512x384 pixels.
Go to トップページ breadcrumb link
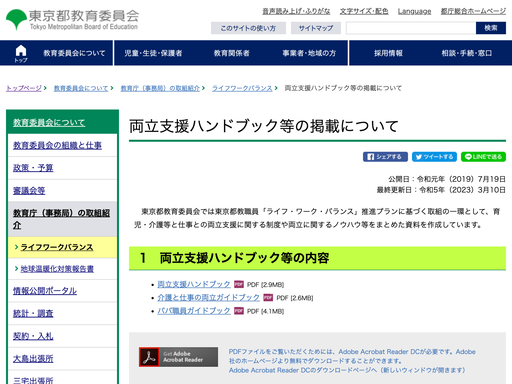(24, 88)
